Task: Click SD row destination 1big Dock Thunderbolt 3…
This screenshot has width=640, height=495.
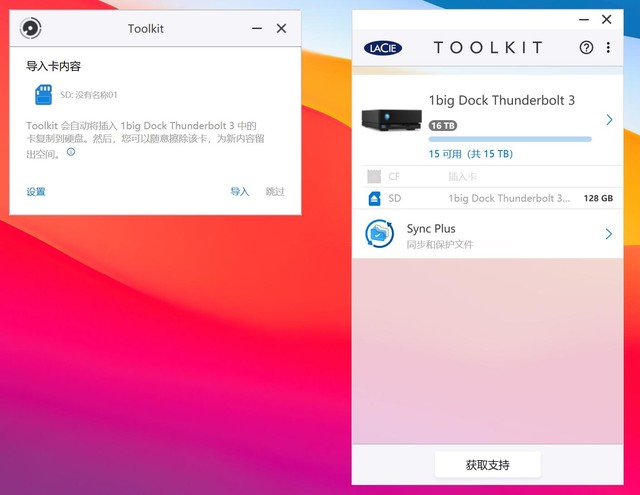Action: pyautogui.click(x=509, y=198)
